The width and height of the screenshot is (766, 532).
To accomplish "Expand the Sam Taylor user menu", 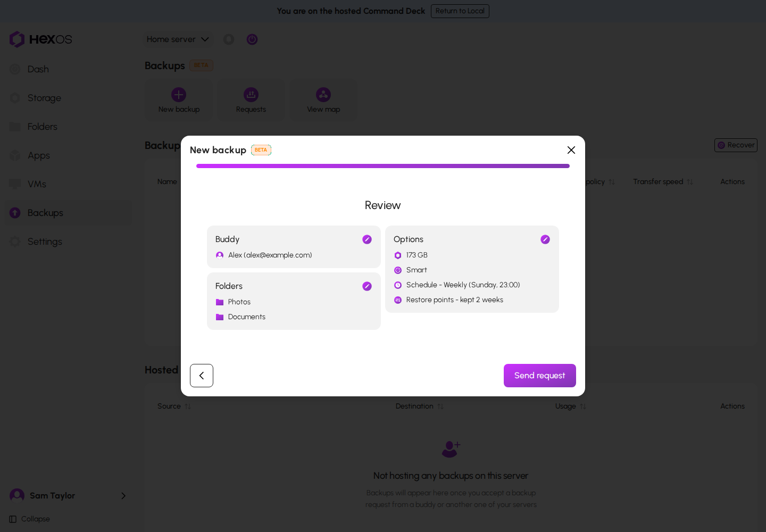I will click(68, 496).
